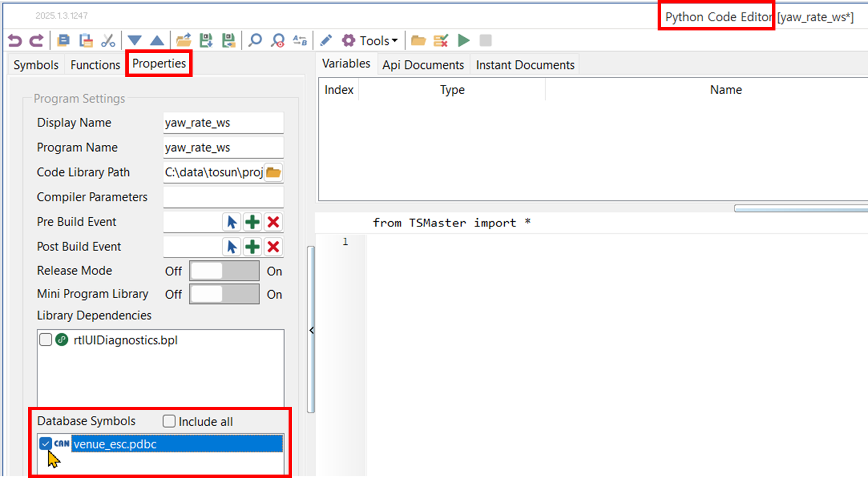
Task: Open the Instant Documents tab
Action: pyautogui.click(x=525, y=65)
